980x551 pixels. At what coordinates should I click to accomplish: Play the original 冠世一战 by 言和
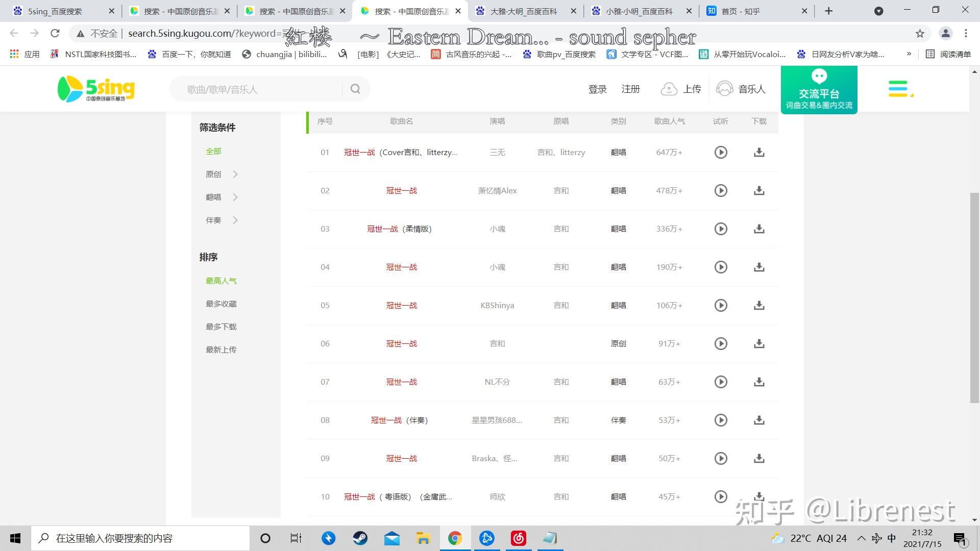720,343
